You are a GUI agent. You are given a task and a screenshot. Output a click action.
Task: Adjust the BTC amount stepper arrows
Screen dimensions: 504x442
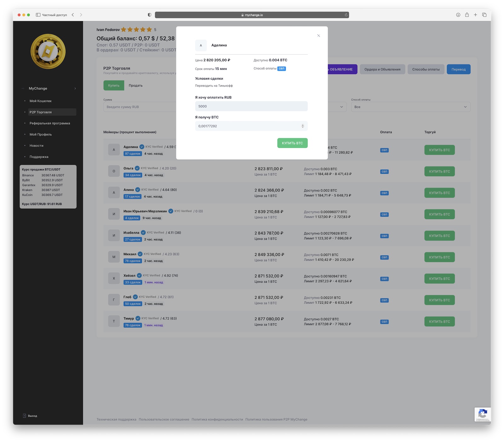click(x=303, y=126)
